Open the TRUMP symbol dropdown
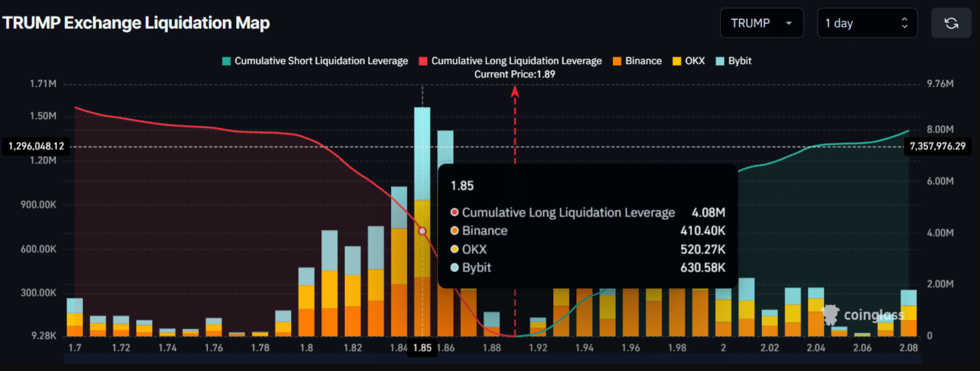This screenshot has height=371, width=980. 762,23
